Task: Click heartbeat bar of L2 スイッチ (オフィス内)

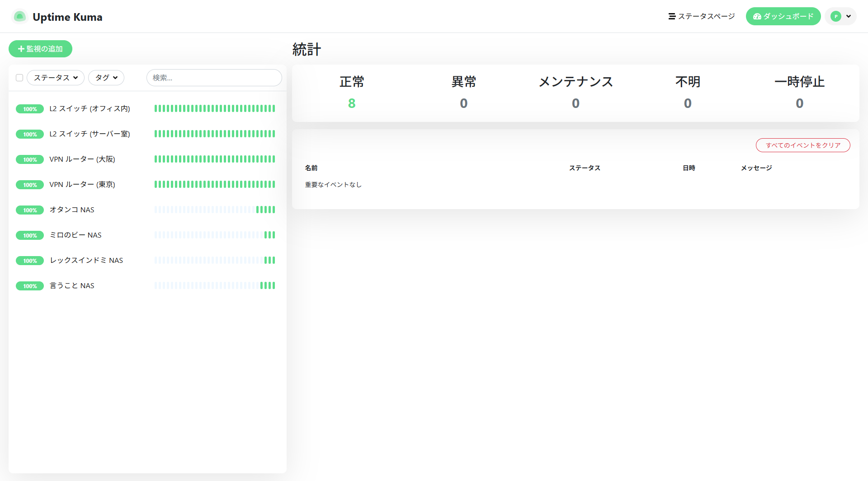Action: [215, 108]
